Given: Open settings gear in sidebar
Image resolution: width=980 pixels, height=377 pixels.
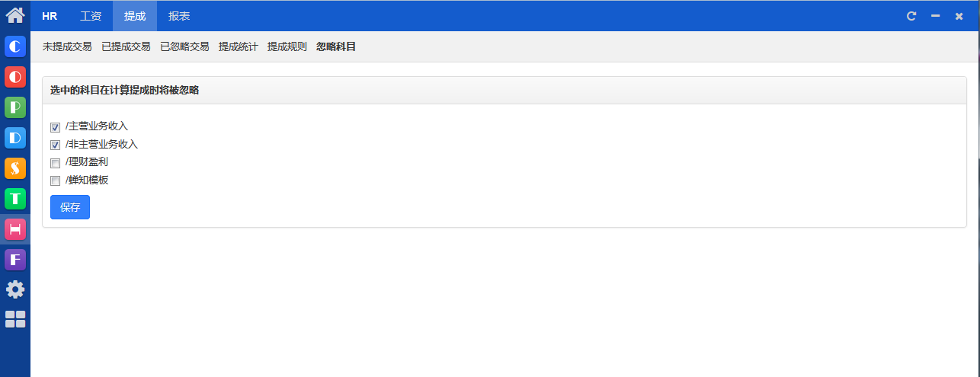Looking at the screenshot, I should 15,289.
